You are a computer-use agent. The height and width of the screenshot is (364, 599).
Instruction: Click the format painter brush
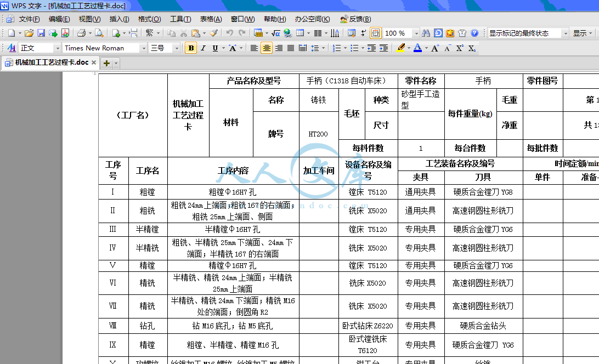tap(214, 33)
